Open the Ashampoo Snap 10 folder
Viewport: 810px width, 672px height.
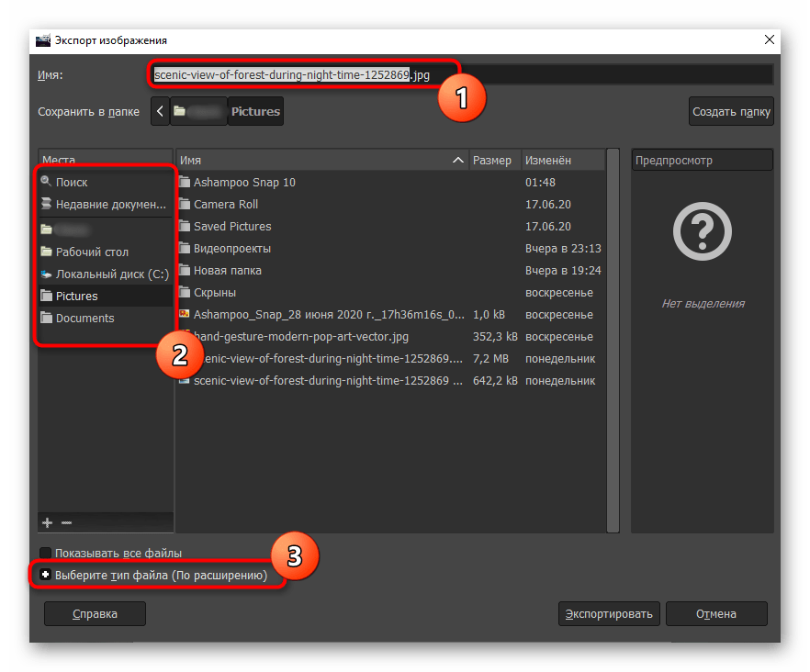coord(390,182)
